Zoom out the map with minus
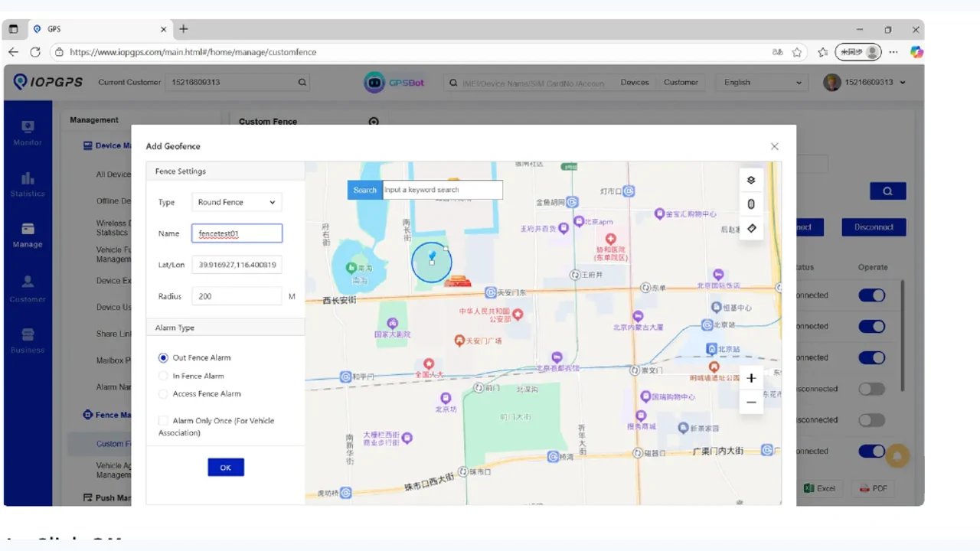This screenshot has width=980, height=551. point(751,402)
